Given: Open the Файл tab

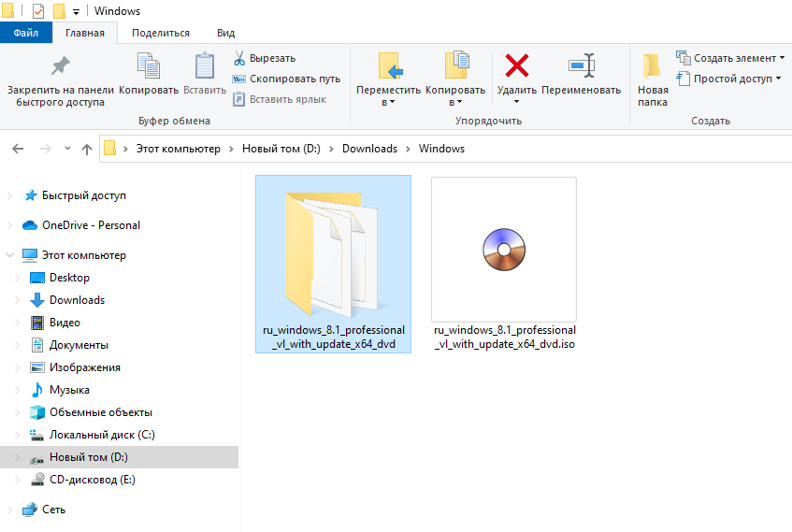Looking at the screenshot, I should coord(26,33).
